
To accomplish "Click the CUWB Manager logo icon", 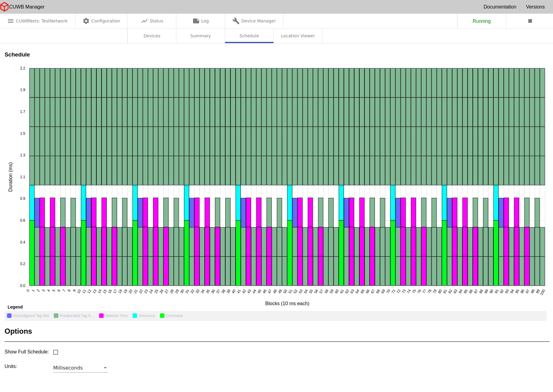I will (x=5, y=7).
